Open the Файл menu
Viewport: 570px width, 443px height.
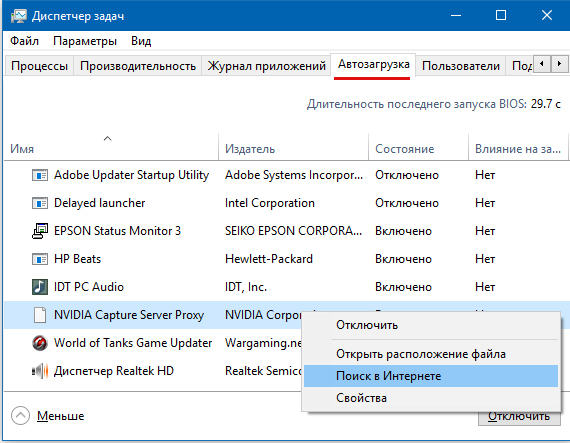point(24,41)
